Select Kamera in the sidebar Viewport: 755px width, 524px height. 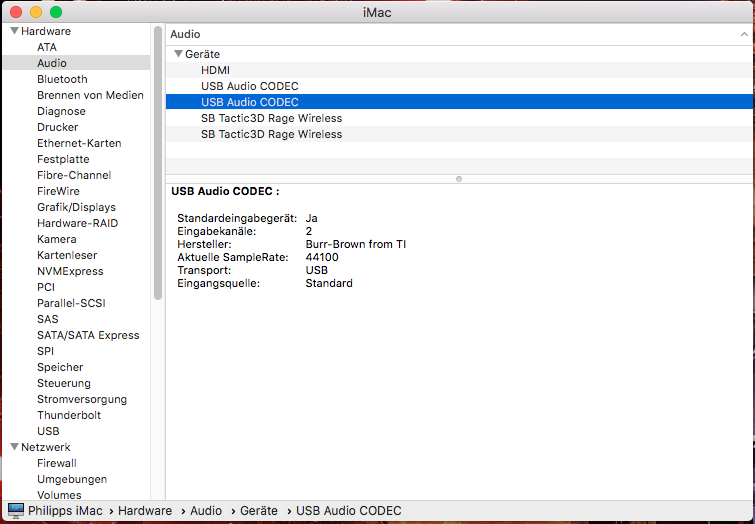pyautogui.click(x=56, y=239)
